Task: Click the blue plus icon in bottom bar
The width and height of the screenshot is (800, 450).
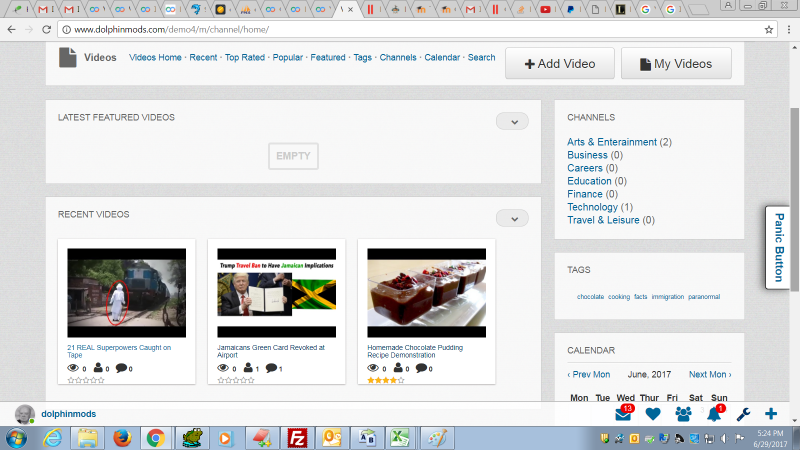Action: (x=771, y=414)
